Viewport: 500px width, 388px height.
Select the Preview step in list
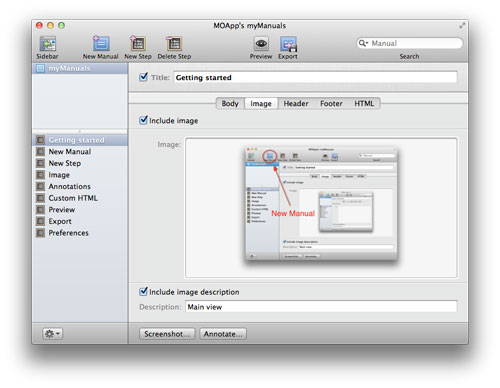point(80,210)
